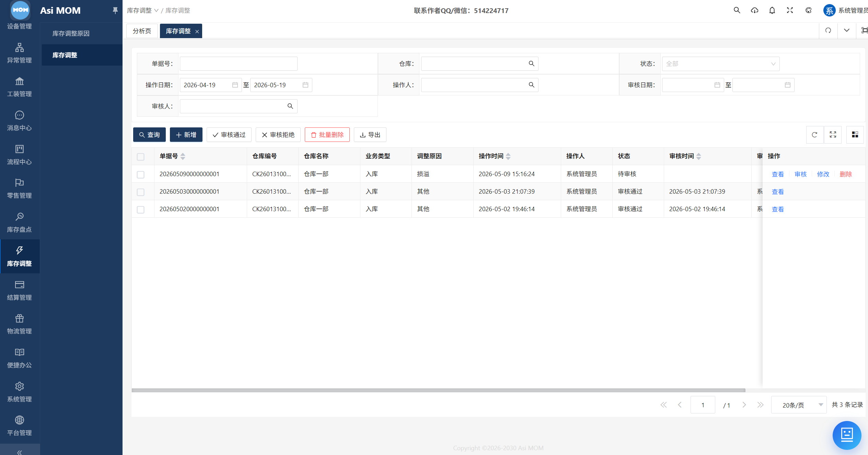
Task: Open 系统管理 in the sidebar
Action: 20,392
